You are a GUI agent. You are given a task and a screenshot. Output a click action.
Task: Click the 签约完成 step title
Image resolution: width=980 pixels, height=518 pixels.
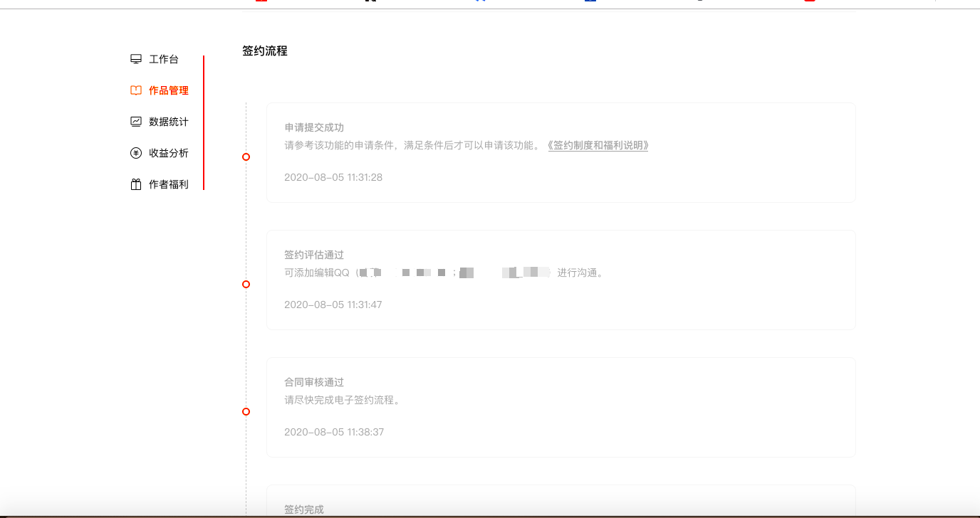point(304,509)
